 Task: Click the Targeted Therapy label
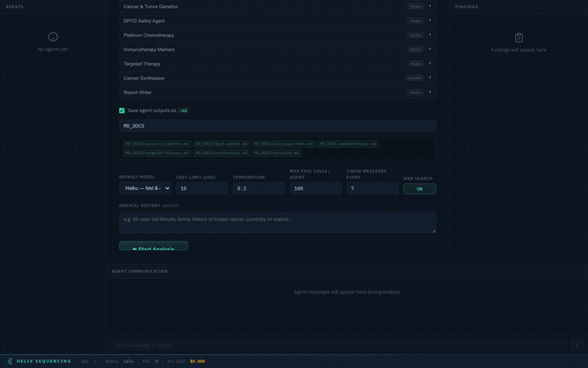142,64
